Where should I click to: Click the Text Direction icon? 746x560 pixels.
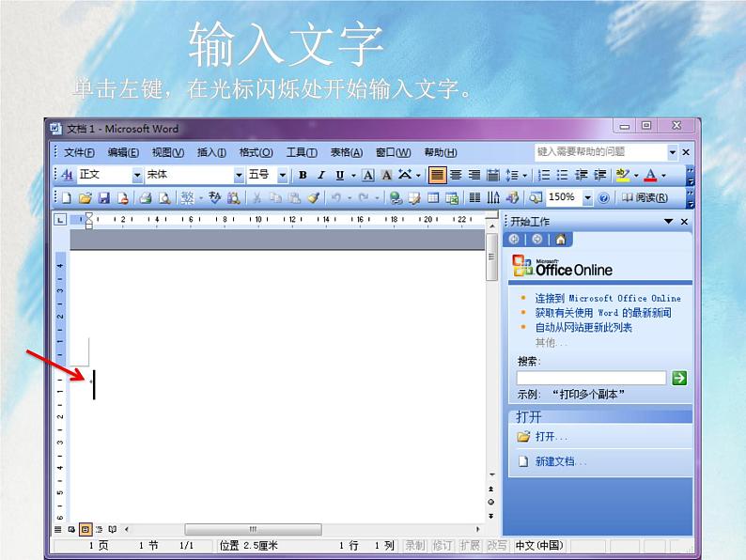pos(493,197)
